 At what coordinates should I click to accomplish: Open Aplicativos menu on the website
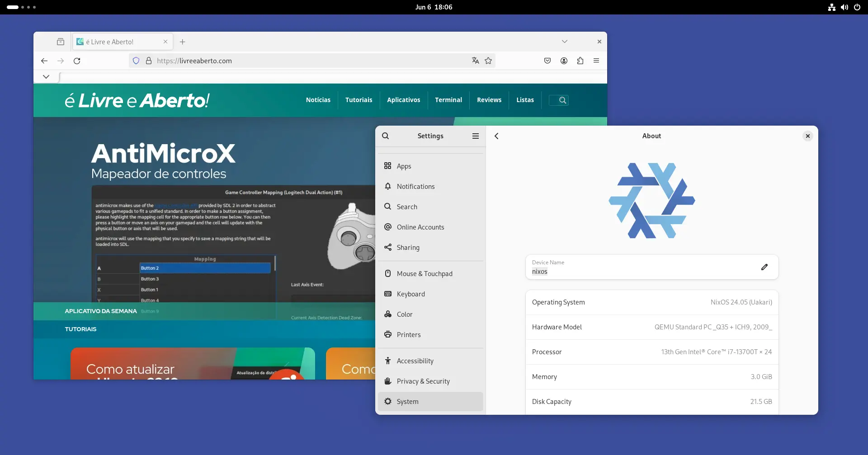coord(404,100)
